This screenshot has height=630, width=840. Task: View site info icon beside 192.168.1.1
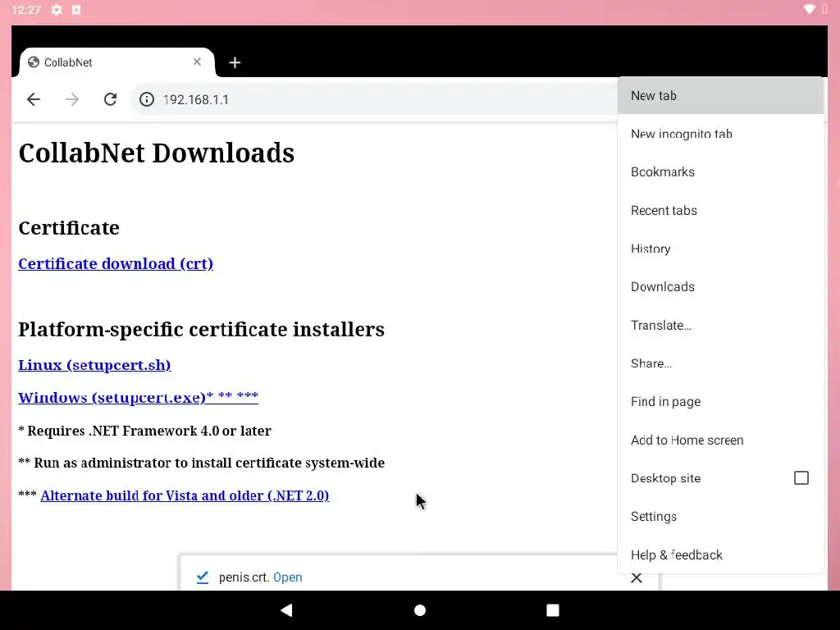tap(147, 99)
